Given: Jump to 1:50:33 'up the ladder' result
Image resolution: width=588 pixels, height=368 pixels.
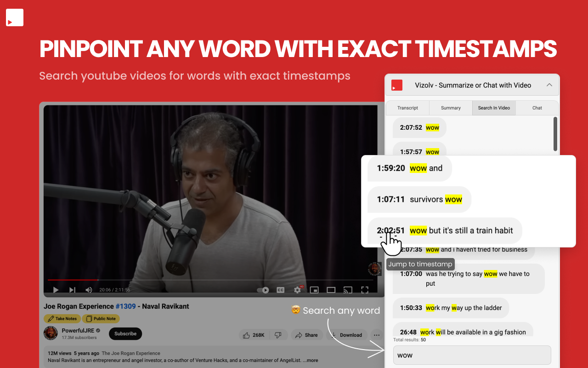Looking at the screenshot, I should pos(451,308).
